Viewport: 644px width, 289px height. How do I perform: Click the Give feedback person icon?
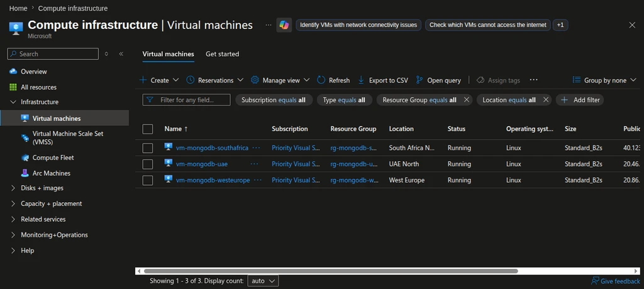click(x=595, y=281)
